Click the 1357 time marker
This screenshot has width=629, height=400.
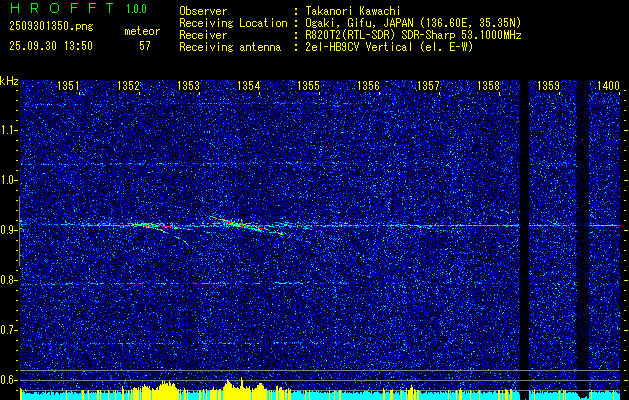pyautogui.click(x=428, y=86)
